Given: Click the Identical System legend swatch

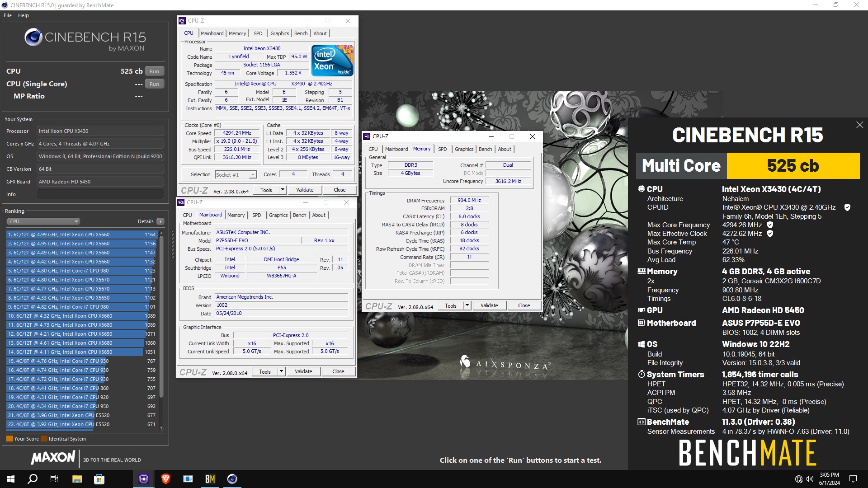Looking at the screenshot, I should coord(44,439).
